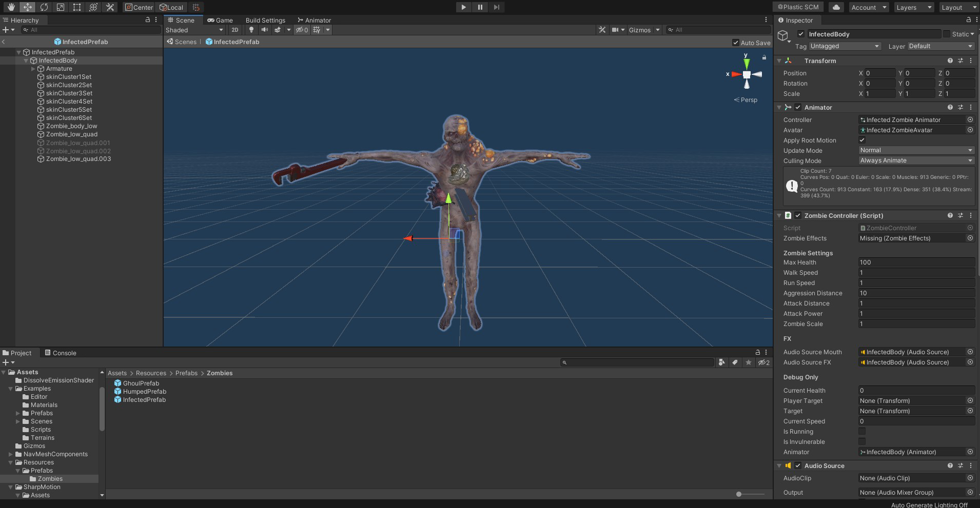Toggle scene lighting icon
980x508 pixels.
[251, 30]
